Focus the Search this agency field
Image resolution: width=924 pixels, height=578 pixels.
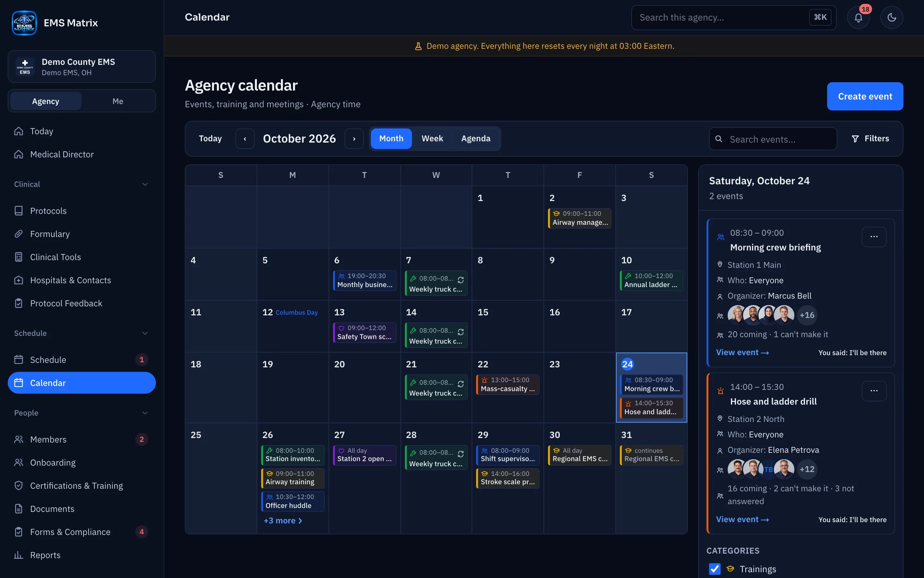pyautogui.click(x=733, y=18)
